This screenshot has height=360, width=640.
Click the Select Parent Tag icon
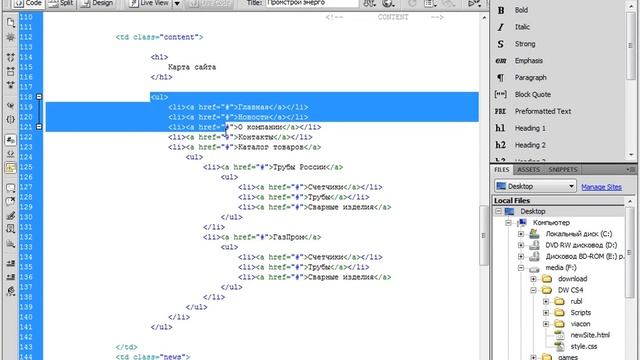pos(11,105)
